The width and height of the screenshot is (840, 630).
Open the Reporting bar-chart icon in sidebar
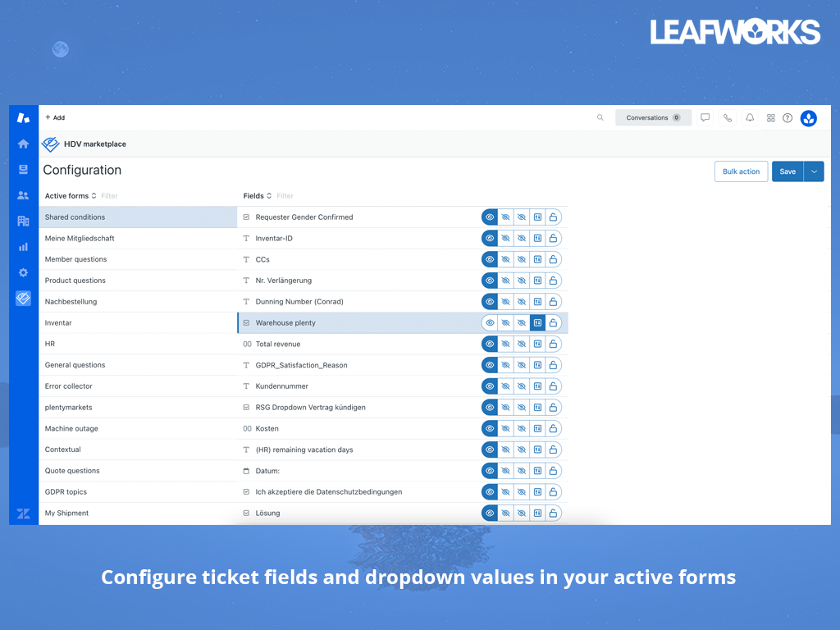click(23, 246)
